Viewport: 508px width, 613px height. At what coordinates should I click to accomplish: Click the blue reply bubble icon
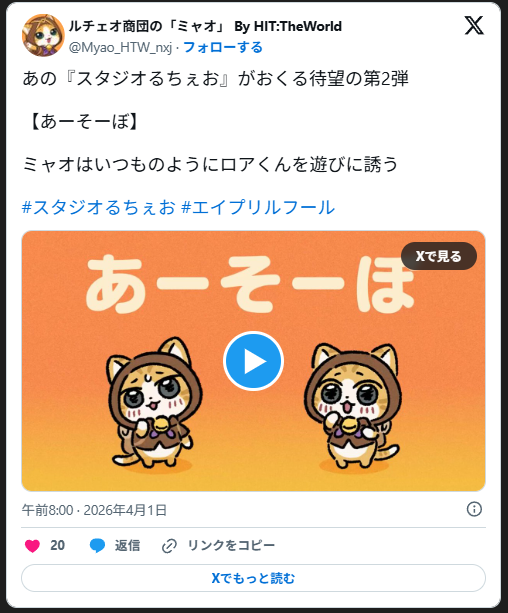click(97, 545)
